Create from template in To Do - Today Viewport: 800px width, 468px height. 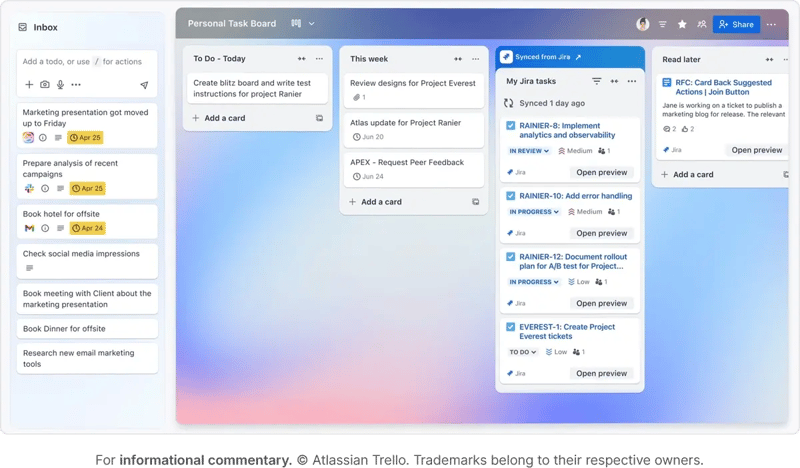pos(319,118)
